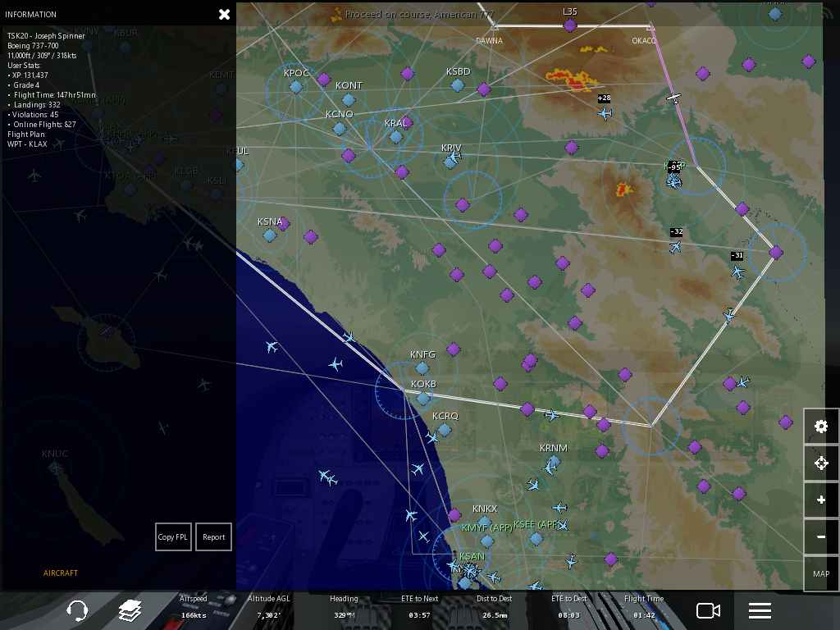The image size is (840, 630).
Task: Tap ETE to Next readout
Action: [419, 607]
